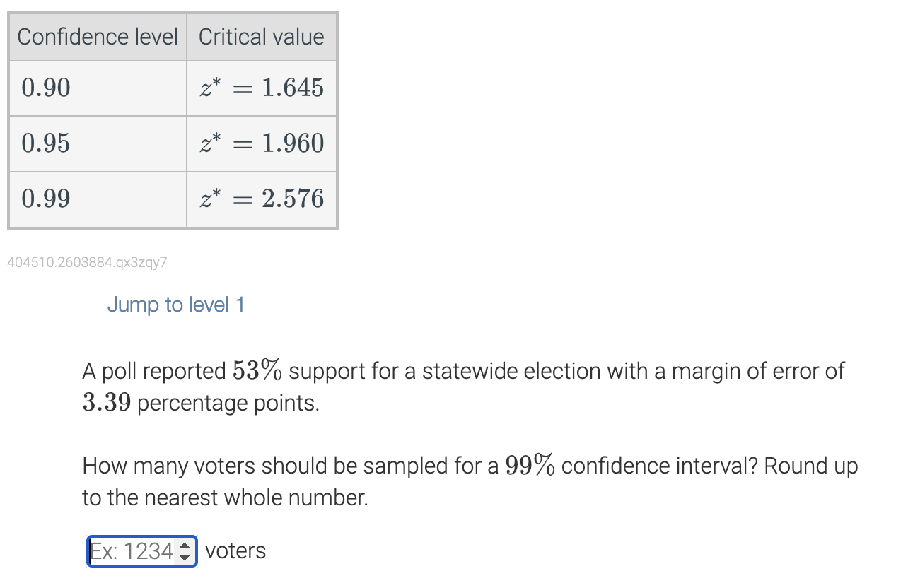
Task: Click the z* = 1.645 table cell
Action: (261, 88)
